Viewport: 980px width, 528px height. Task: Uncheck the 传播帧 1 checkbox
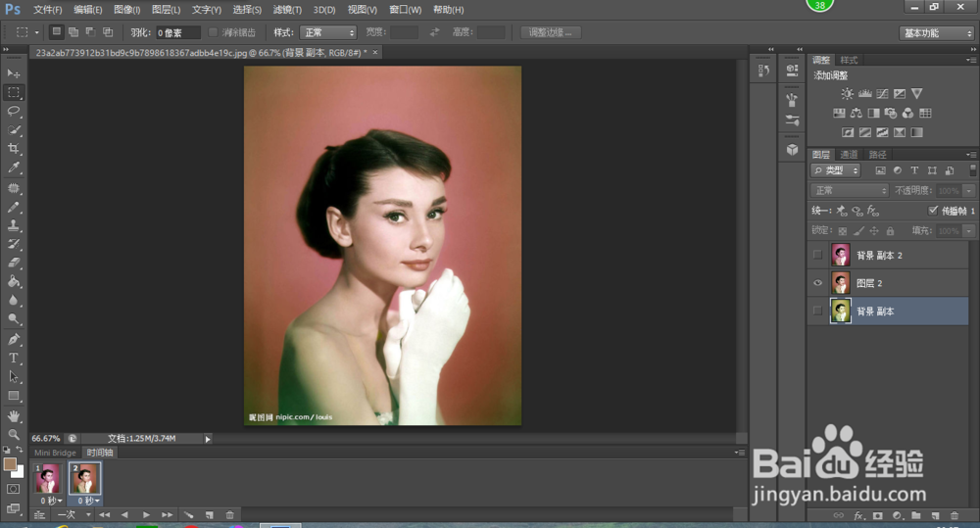click(x=932, y=211)
